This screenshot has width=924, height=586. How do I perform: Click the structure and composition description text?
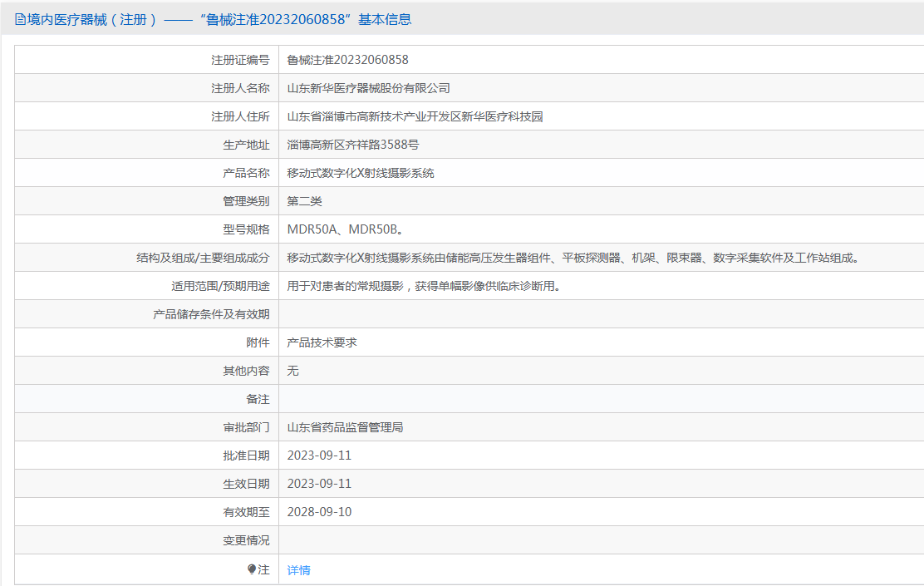pyautogui.click(x=573, y=258)
